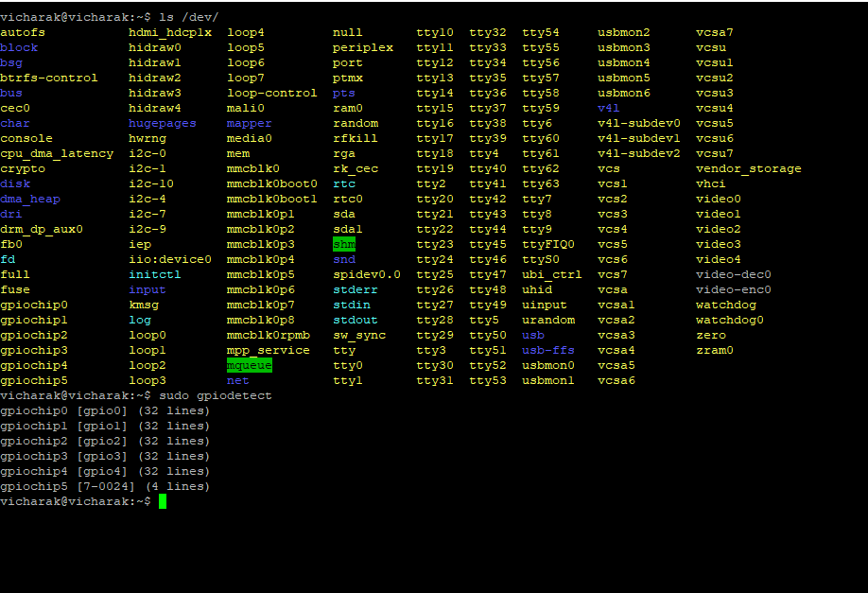Click the video-dec0 entry
This screenshot has height=593, width=868.
point(733,274)
